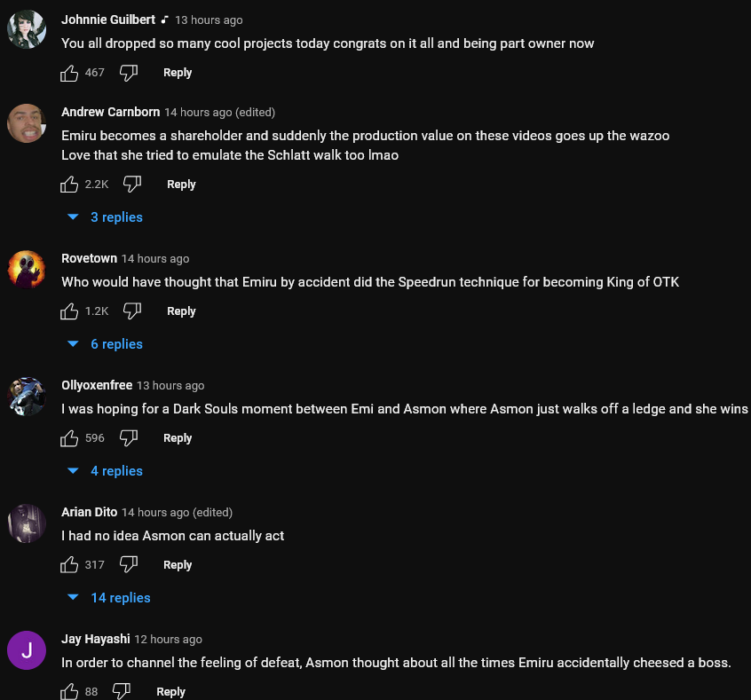Like Jay Hayashi's comment
This screenshot has height=700, width=751.
click(69, 692)
